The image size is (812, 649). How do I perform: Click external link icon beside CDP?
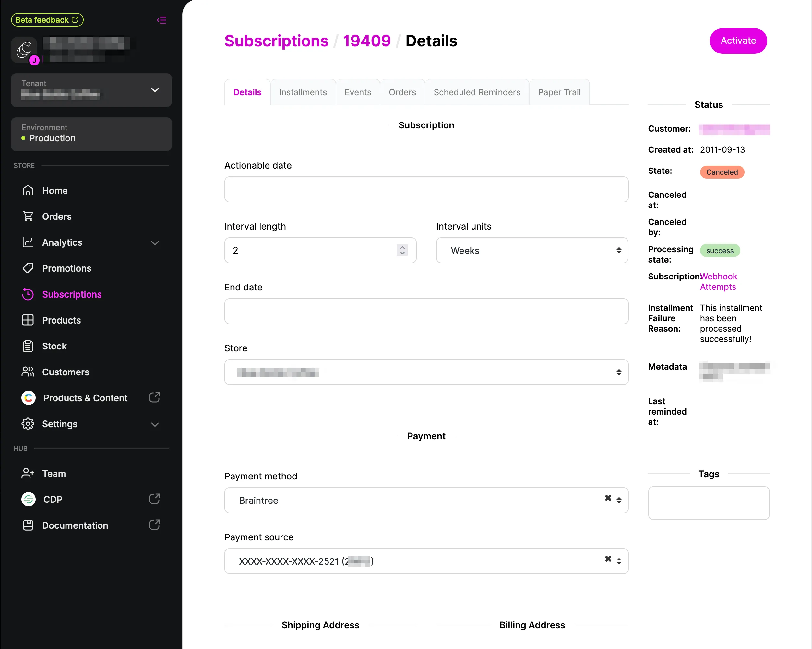pyautogui.click(x=155, y=499)
